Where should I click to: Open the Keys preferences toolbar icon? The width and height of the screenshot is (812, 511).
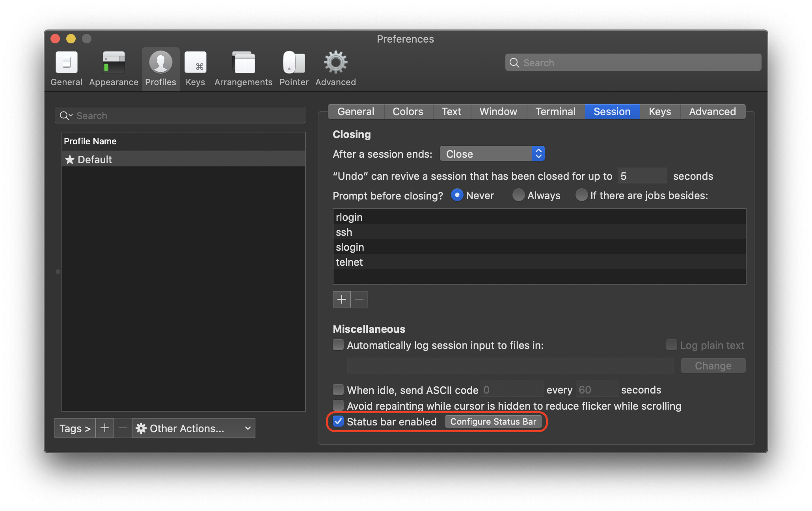[x=195, y=63]
